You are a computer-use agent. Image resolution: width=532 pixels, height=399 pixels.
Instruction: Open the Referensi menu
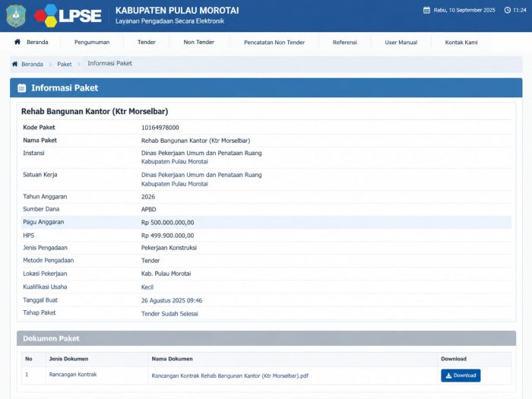[x=345, y=43]
